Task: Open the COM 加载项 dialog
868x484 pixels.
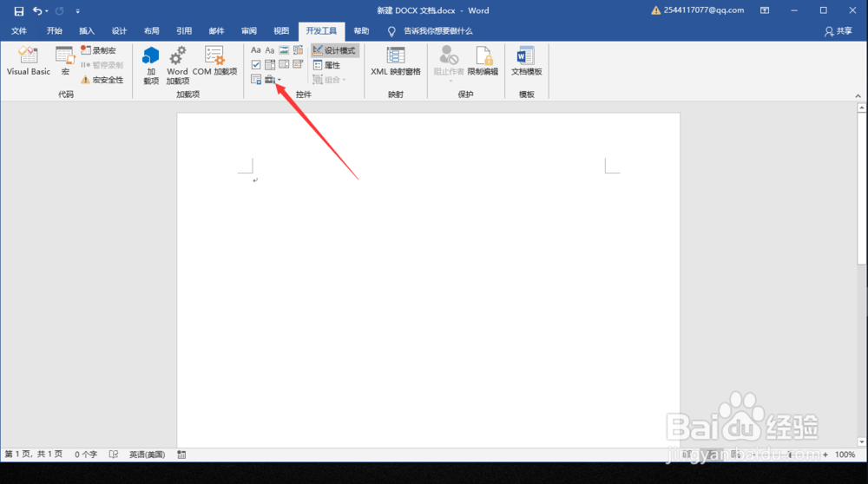Action: (214, 61)
